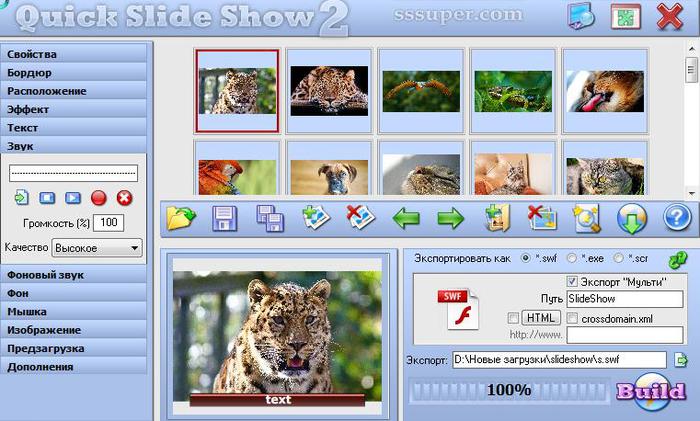Click the SWF Flash file icon
This screenshot has height=421, width=700.
(x=458, y=309)
